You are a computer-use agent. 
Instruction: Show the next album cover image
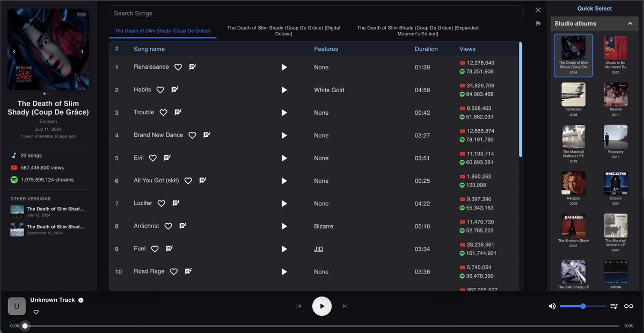pyautogui.click(x=82, y=52)
